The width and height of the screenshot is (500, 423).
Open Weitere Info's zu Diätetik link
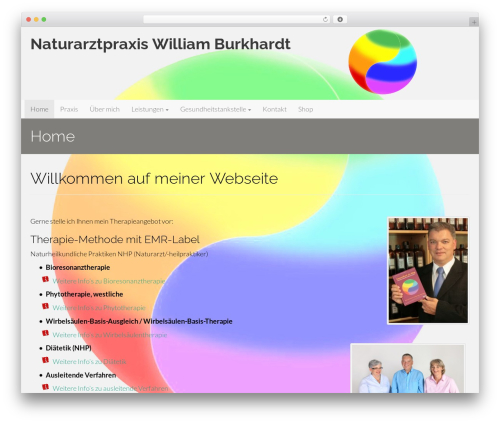(89, 362)
